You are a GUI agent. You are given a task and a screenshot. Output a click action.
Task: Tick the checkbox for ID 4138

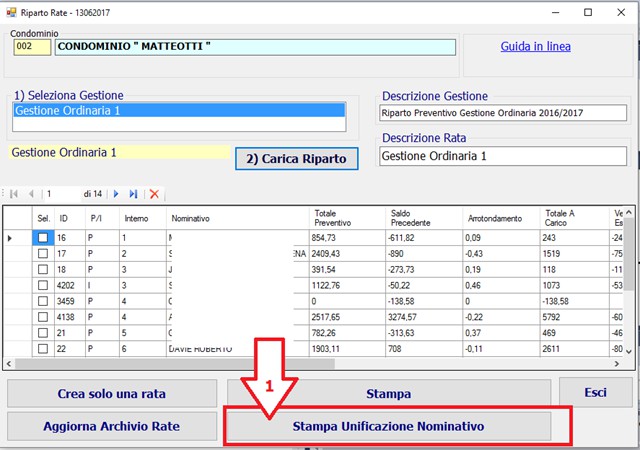point(42,317)
